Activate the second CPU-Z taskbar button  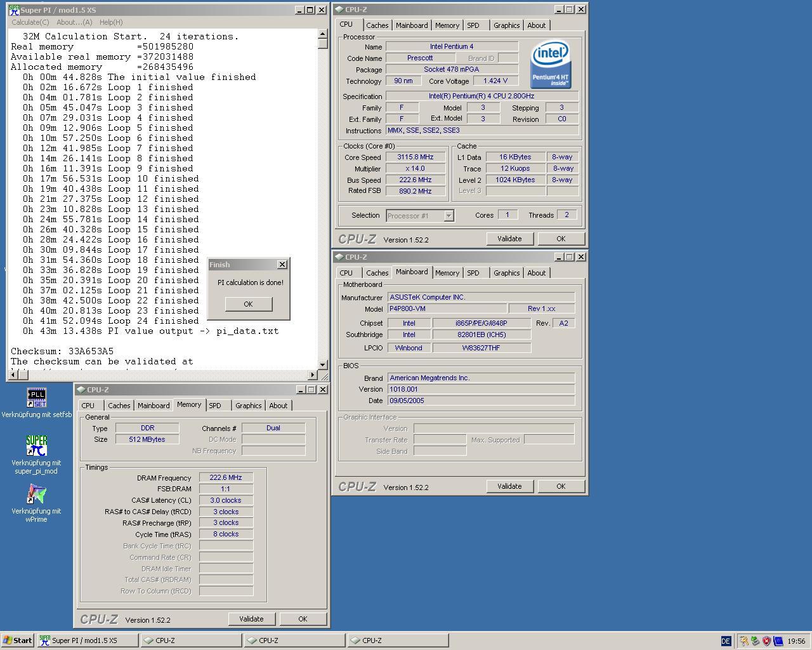pyautogui.click(x=294, y=640)
